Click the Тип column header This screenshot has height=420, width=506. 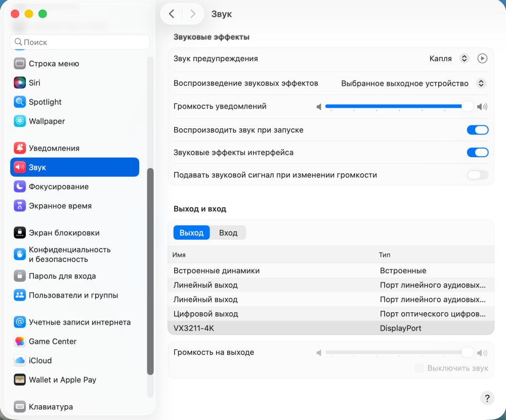point(385,255)
